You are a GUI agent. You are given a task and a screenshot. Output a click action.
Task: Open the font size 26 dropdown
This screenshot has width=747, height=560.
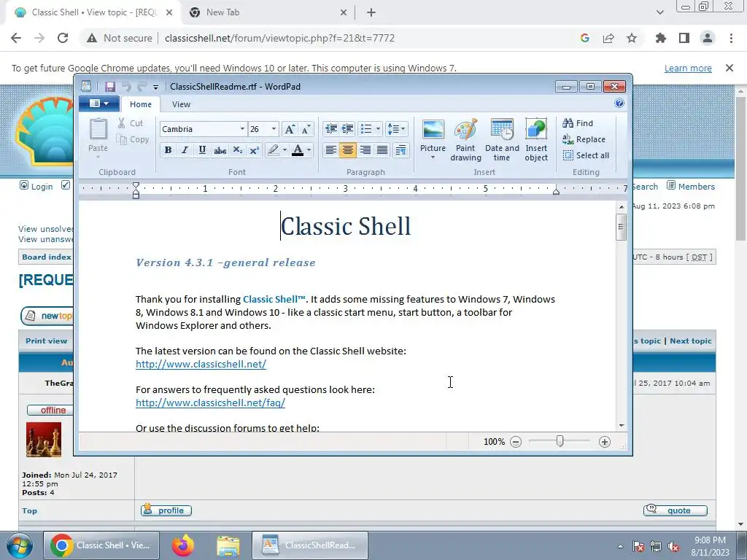click(x=274, y=129)
